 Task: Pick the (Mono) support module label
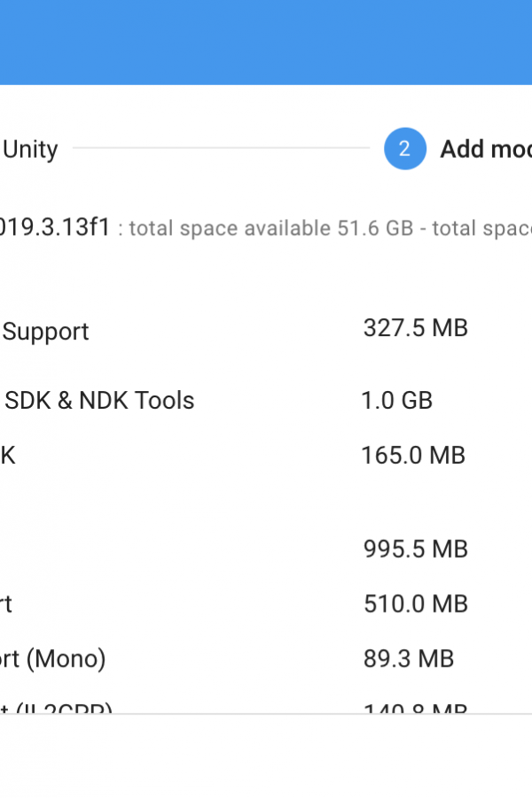(x=53, y=659)
